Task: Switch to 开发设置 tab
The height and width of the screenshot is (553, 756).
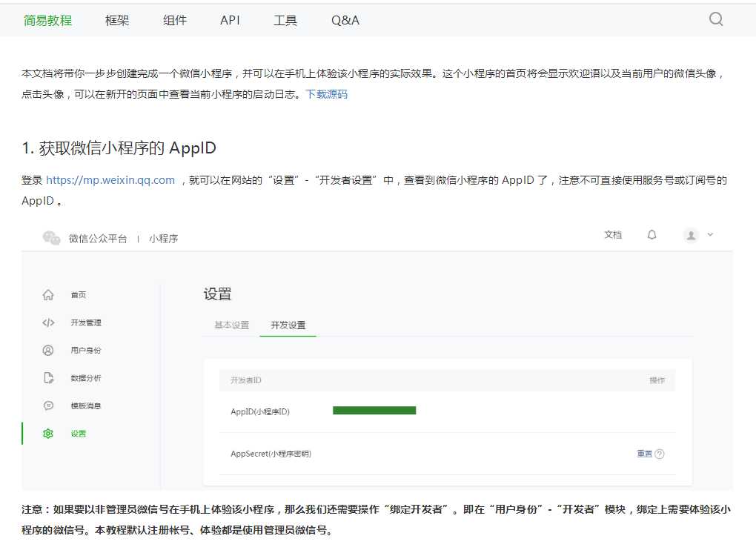Action: (x=288, y=325)
